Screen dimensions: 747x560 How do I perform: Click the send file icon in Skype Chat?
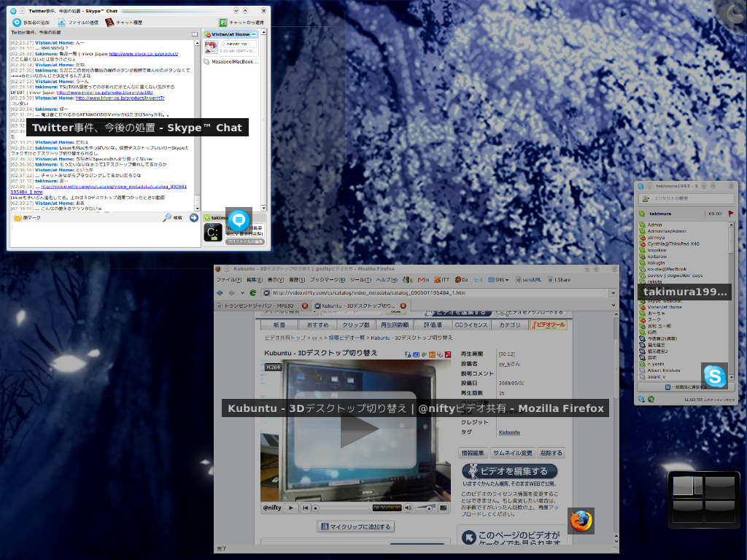pyautogui.click(x=62, y=23)
